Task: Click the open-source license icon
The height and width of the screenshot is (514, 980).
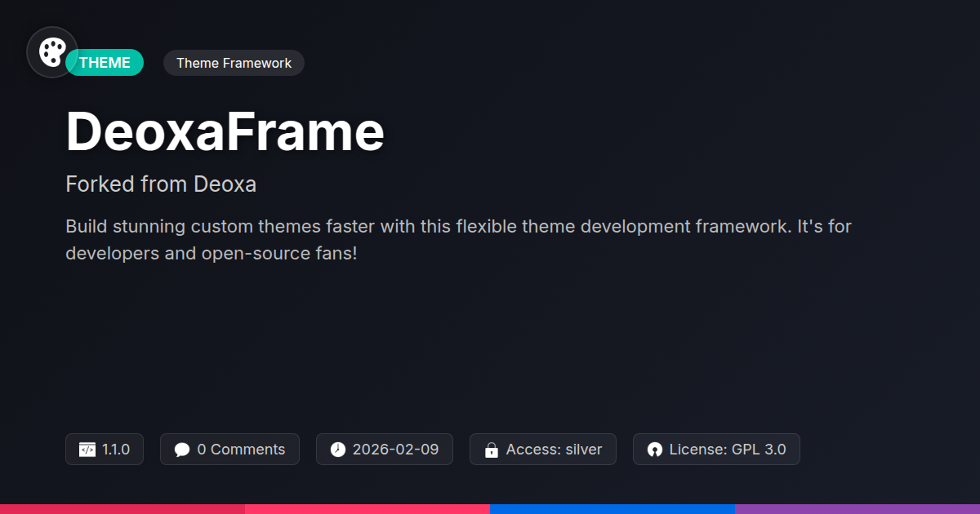Action: pos(655,450)
